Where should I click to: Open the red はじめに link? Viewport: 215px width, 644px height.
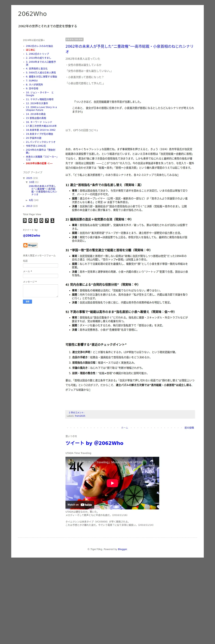[x=30, y=50]
